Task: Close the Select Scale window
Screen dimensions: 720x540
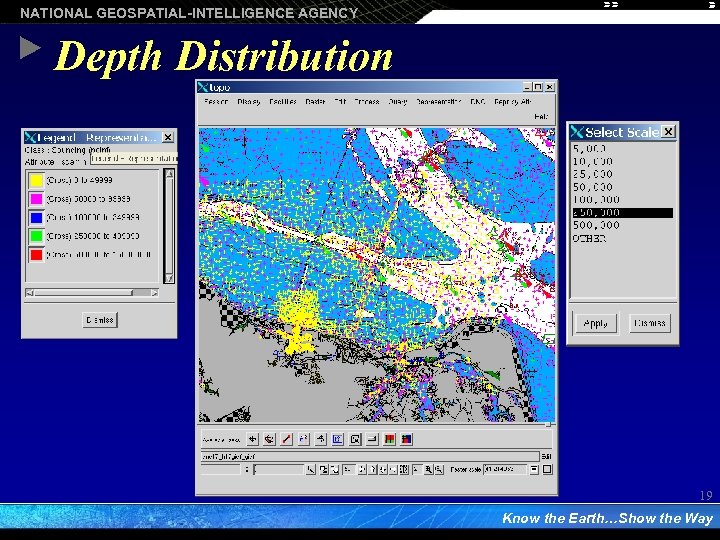Action: pyautogui.click(x=669, y=132)
